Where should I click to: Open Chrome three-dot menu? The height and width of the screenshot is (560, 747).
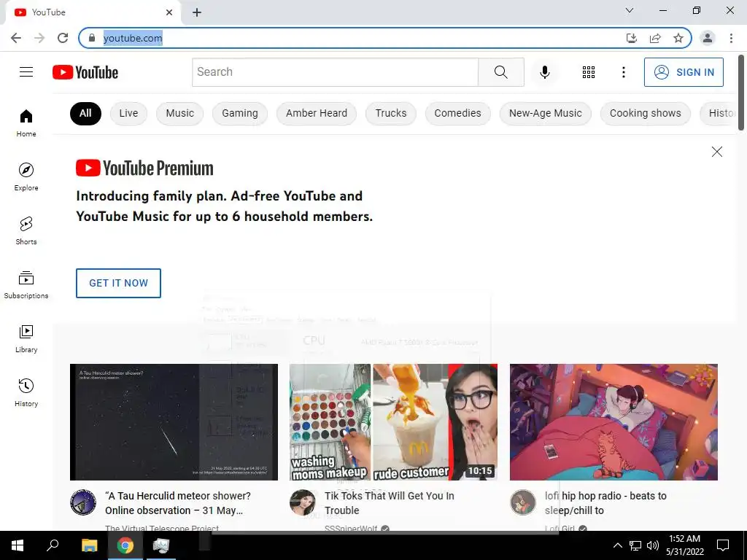click(731, 38)
